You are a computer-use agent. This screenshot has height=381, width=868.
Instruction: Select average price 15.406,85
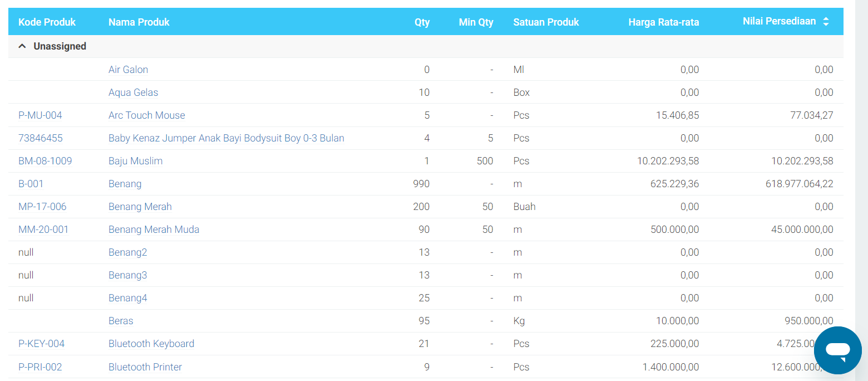[x=677, y=115]
